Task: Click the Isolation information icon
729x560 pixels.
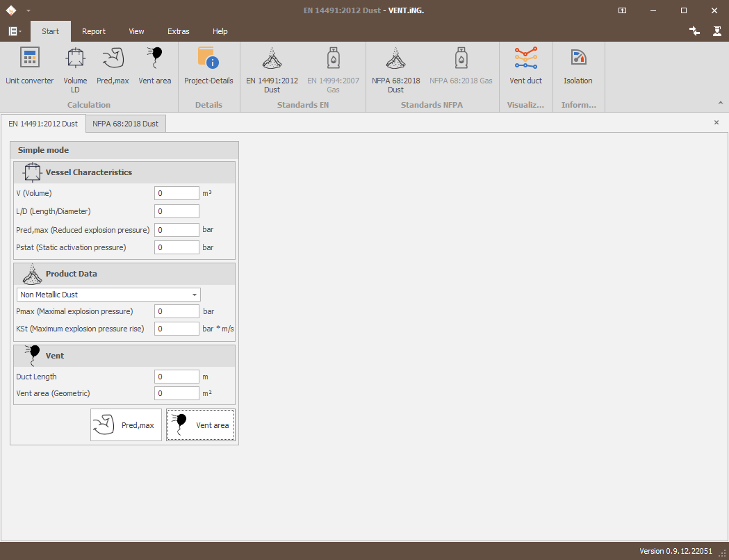Action: [x=578, y=67]
